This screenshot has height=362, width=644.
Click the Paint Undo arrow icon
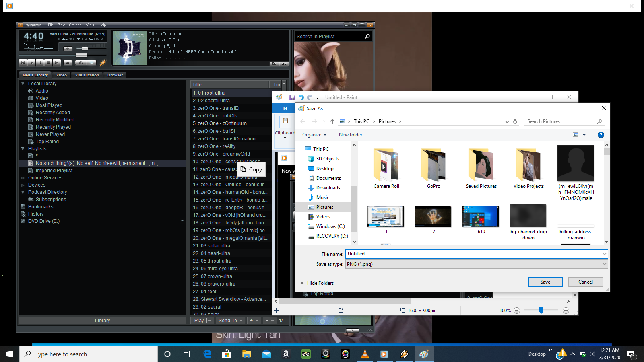coord(301,97)
